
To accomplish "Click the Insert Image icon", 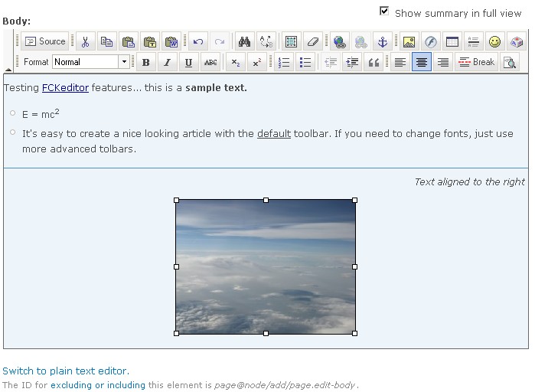I will (409, 41).
